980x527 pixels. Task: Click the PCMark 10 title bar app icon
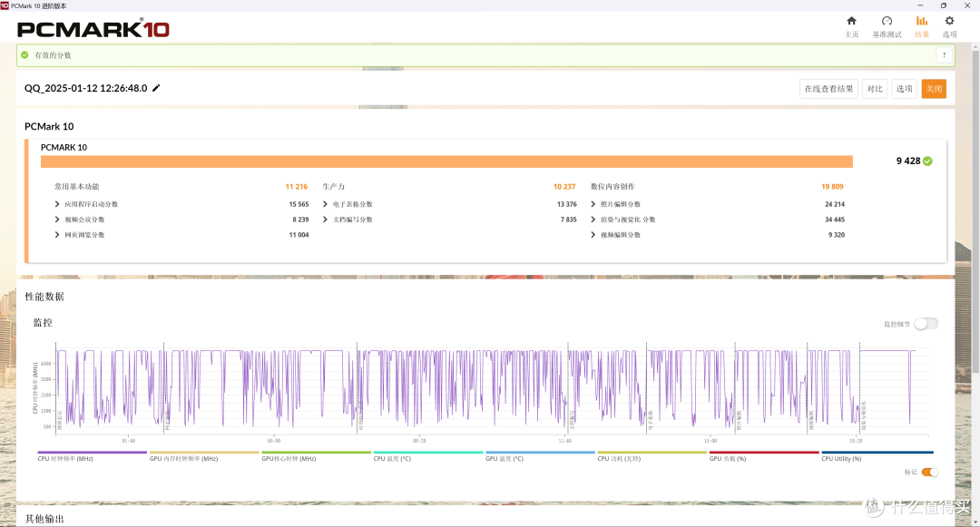pyautogui.click(x=5, y=5)
